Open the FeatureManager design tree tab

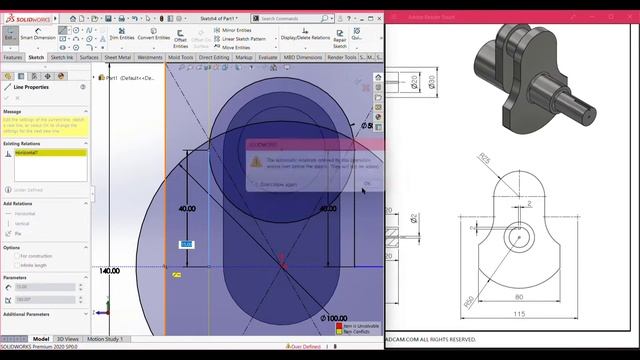click(8, 76)
